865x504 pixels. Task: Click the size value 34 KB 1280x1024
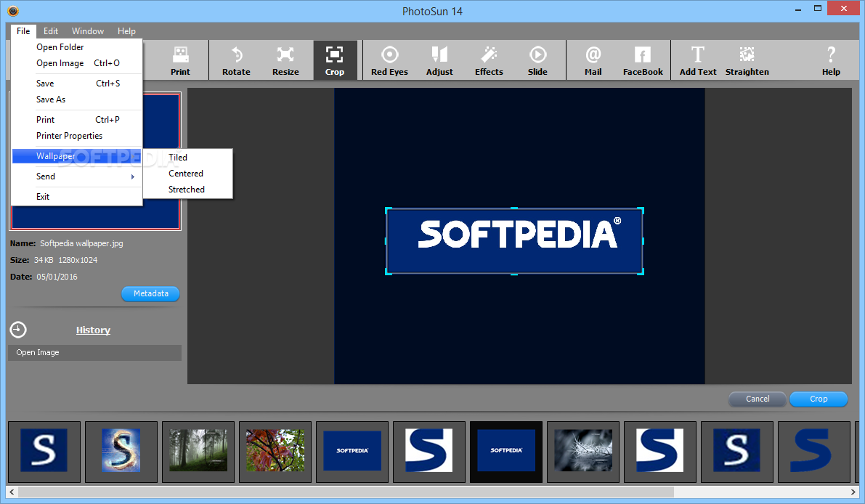[x=65, y=260]
